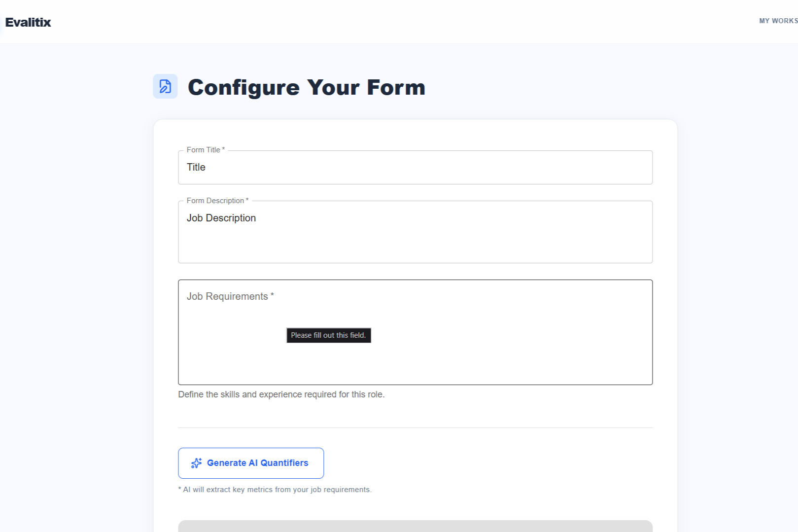
Task: Click the Job Requirements placeholder label
Action: 230,296
